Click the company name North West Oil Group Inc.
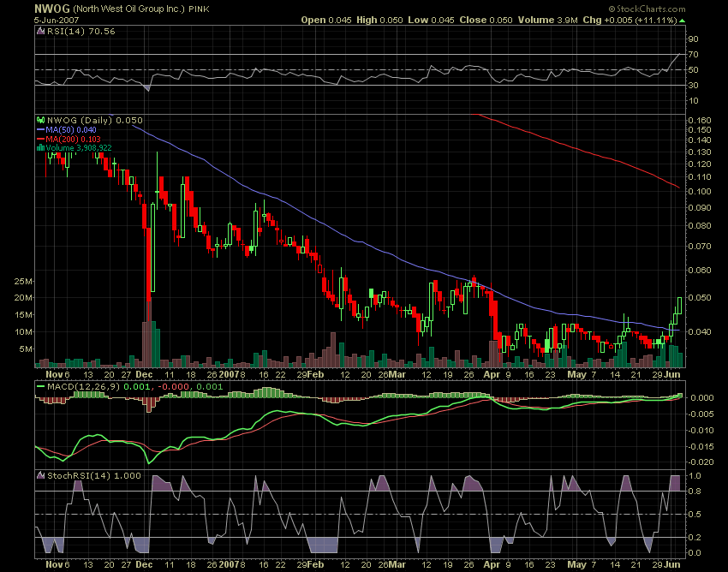This screenshot has width=728, height=572. tap(128, 9)
